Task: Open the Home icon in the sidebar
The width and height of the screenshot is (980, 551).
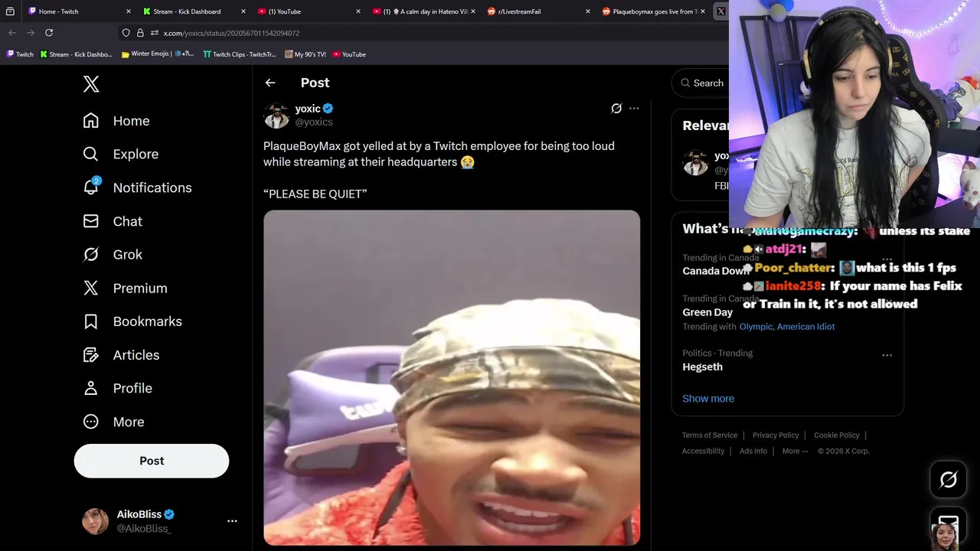Action: tap(91, 121)
